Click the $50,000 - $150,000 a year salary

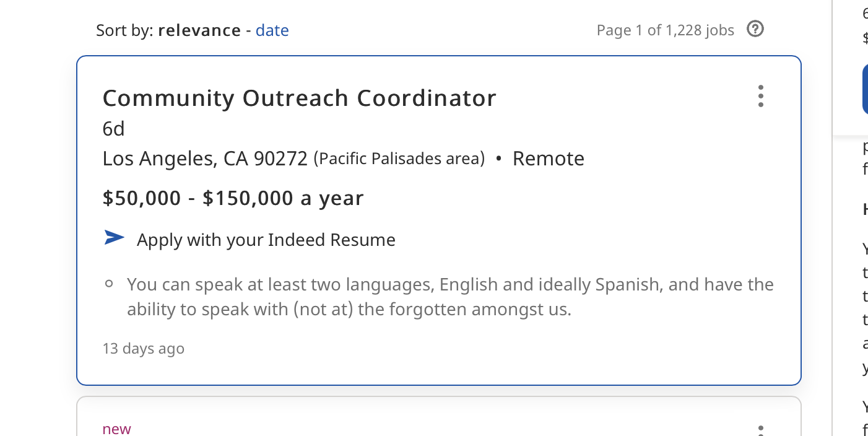pyautogui.click(x=233, y=198)
